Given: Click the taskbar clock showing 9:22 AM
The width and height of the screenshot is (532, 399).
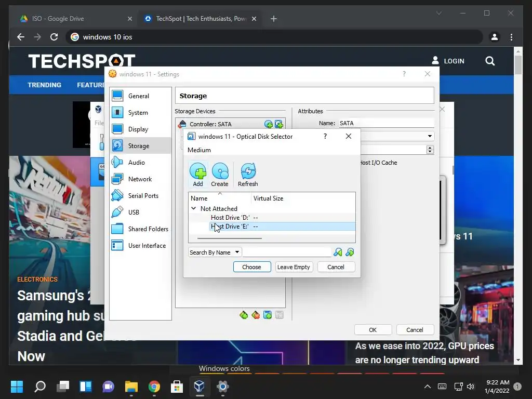Looking at the screenshot, I should [497, 387].
